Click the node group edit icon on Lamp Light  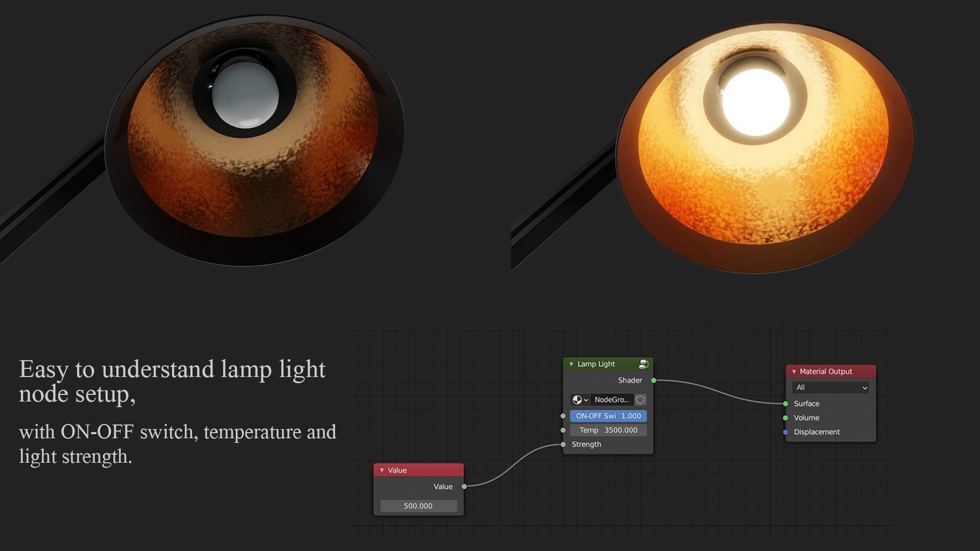[x=644, y=364]
